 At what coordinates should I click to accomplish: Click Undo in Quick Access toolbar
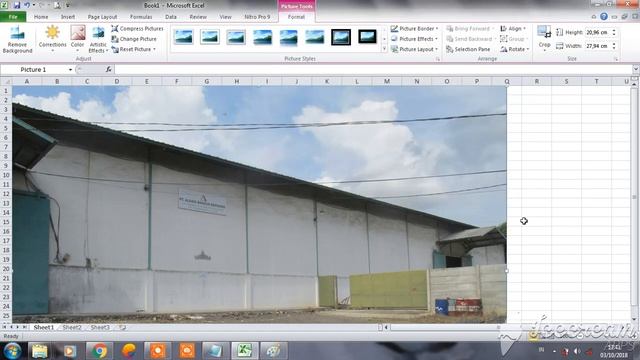click(x=27, y=5)
